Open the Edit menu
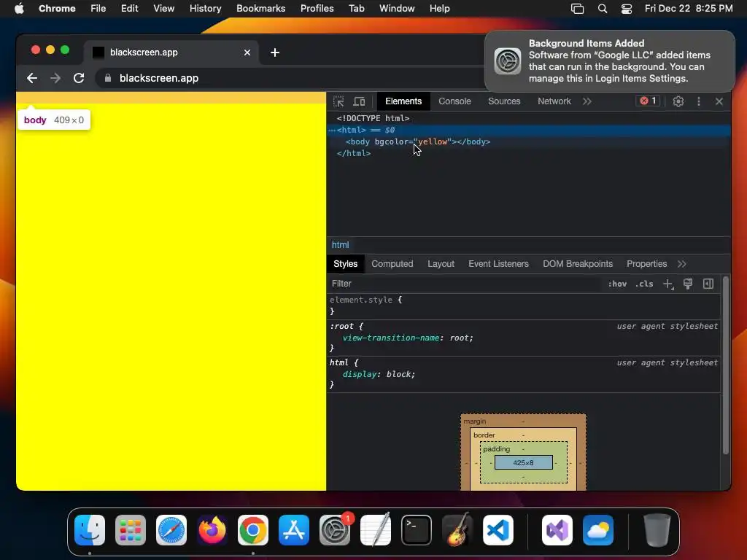This screenshot has width=747, height=560. point(129,9)
